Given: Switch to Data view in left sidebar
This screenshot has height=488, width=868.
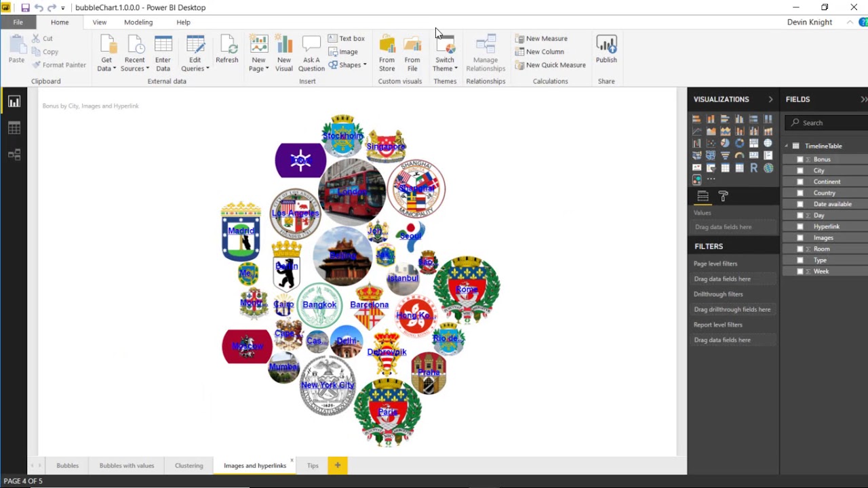Looking at the screenshot, I should (14, 128).
